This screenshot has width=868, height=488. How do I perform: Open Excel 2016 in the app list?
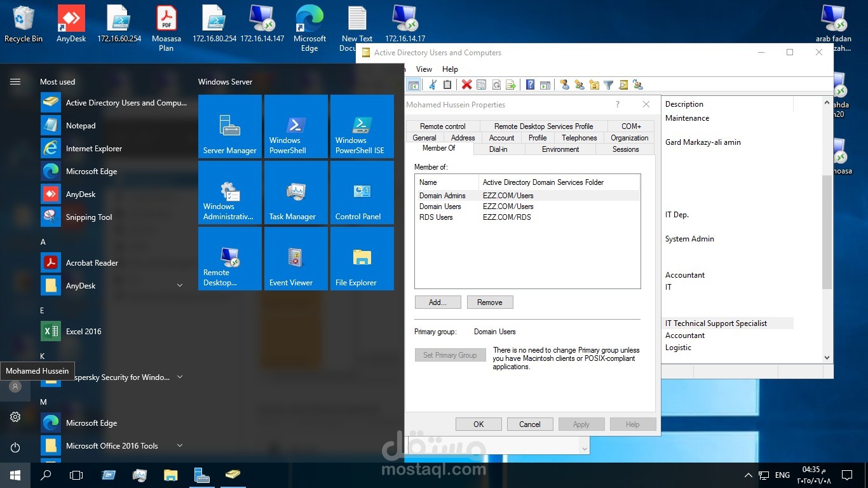(x=114, y=332)
